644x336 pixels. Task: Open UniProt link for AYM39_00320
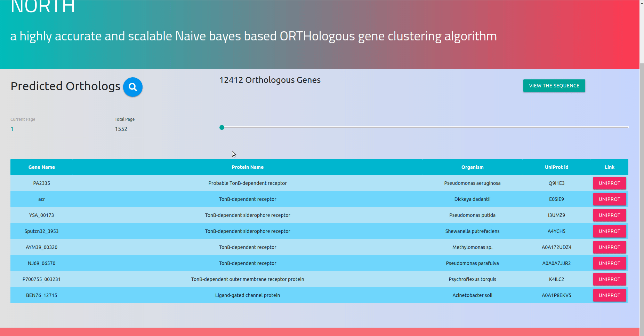tap(609, 247)
